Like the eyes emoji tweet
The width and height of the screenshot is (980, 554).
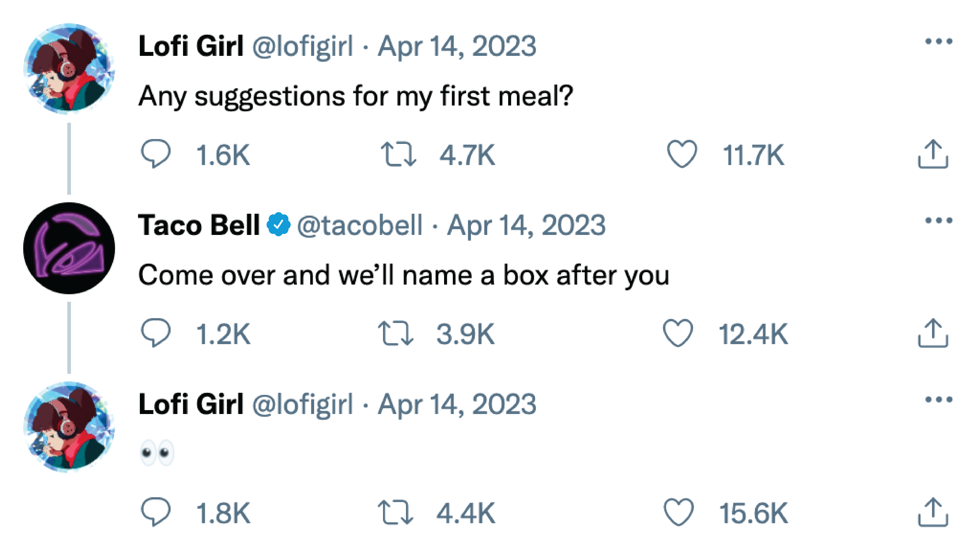pyautogui.click(x=678, y=512)
